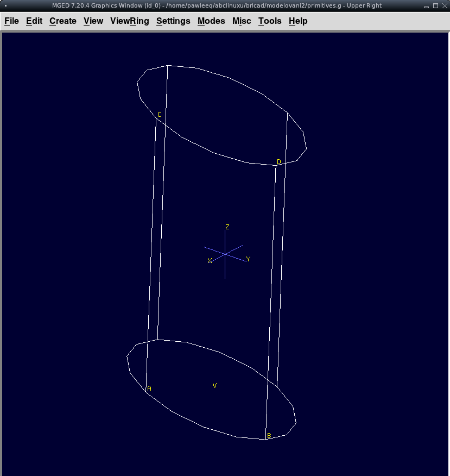Open the View menu
Viewport: 450px width, 476px height.
click(x=93, y=21)
